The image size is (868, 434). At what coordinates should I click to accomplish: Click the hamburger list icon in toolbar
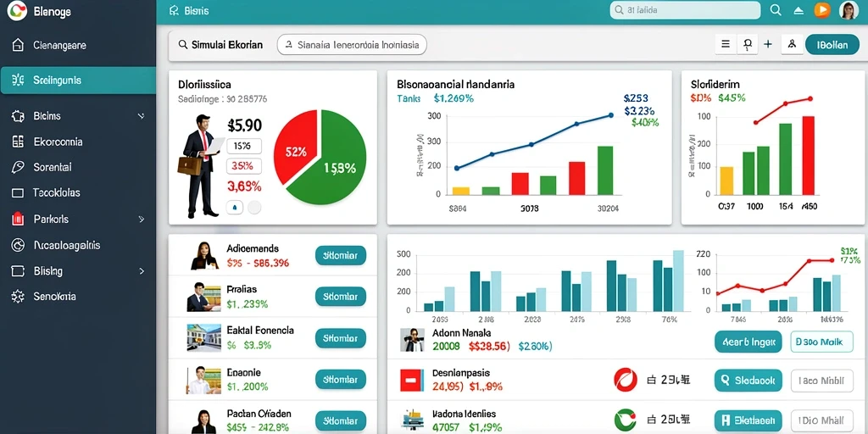pos(726,44)
